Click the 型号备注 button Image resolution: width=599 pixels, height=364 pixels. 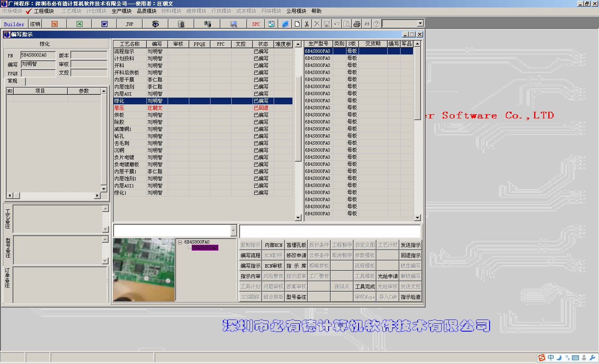click(296, 297)
